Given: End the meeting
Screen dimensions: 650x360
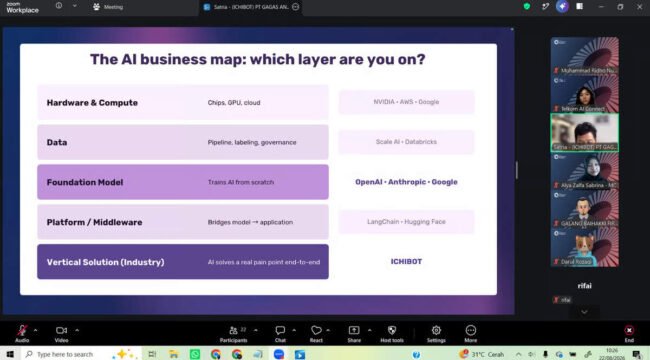Looking at the screenshot, I should [x=629, y=333].
